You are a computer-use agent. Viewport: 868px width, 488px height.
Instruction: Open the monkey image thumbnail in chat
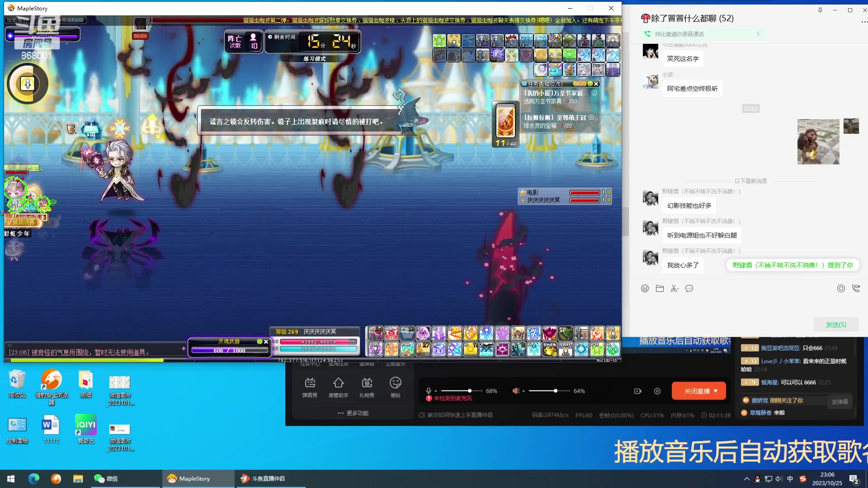pos(818,141)
